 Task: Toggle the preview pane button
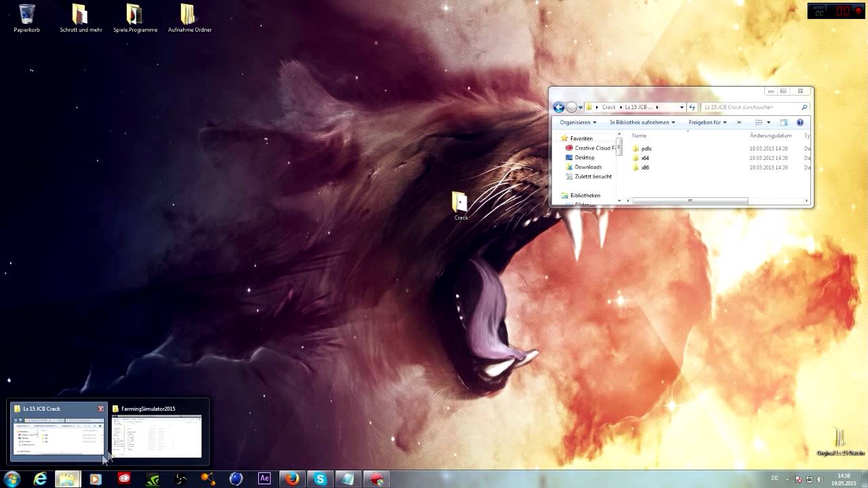pyautogui.click(x=783, y=123)
